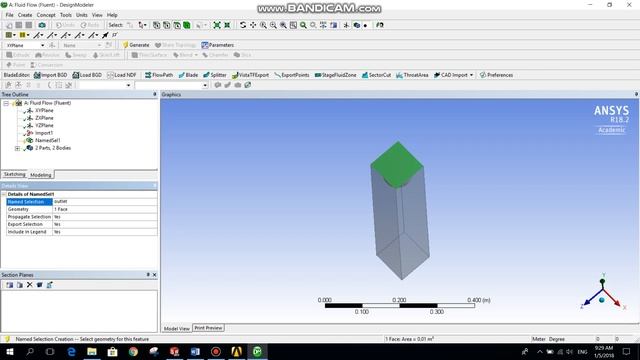The height and width of the screenshot is (360, 640).
Task: Toggle the Edge selection filter
Action: (x=167, y=25)
